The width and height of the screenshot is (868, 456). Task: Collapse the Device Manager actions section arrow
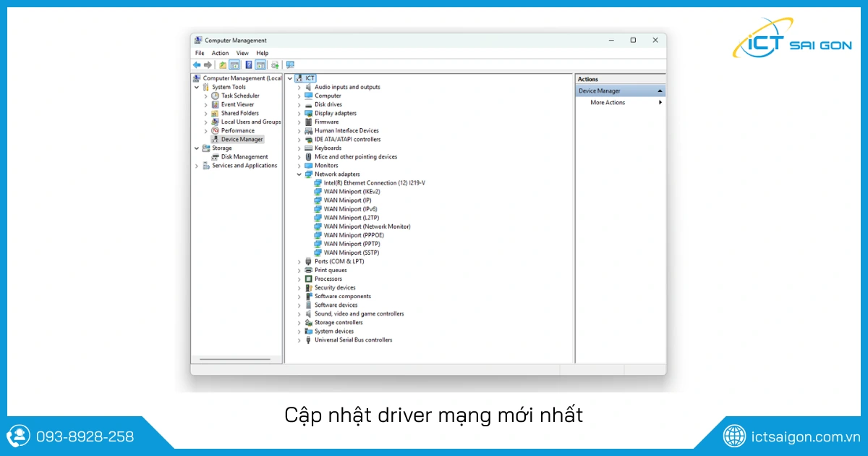click(x=660, y=91)
